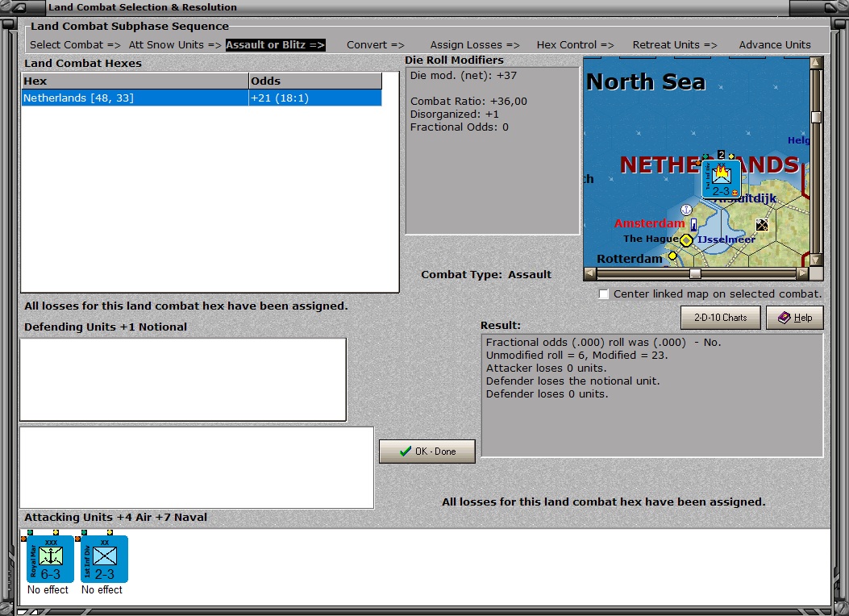Click the Odds column header
Screen dimensions: 849x616
pos(315,81)
